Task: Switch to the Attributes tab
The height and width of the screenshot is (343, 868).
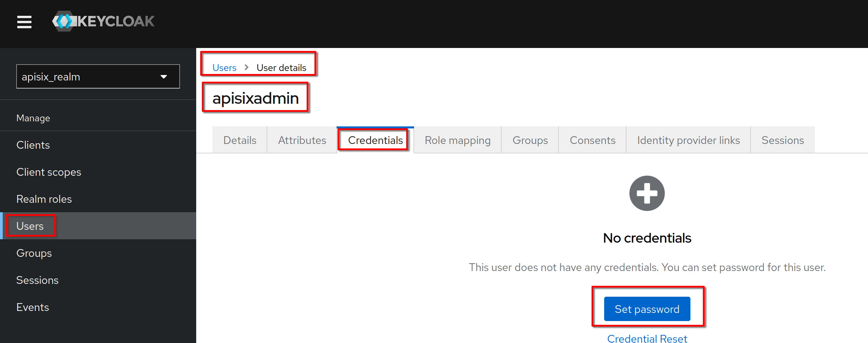Action: point(302,140)
